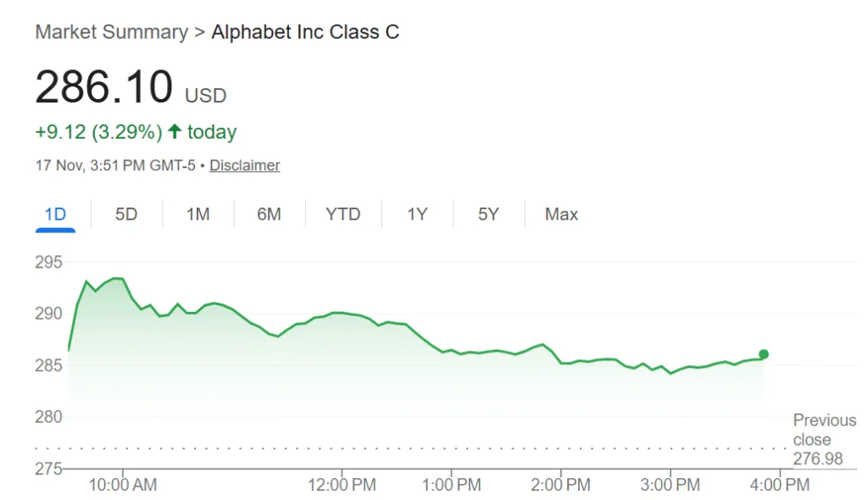This screenshot has width=868, height=500.
Task: View the YTD performance chart
Action: coord(342,214)
